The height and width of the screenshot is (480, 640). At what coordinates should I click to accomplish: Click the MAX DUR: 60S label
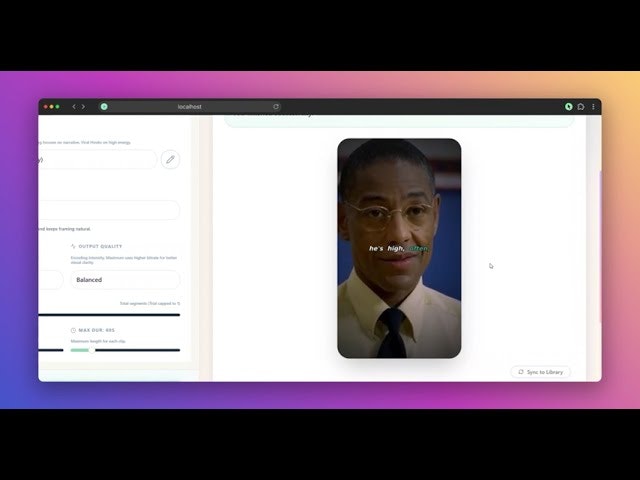96,330
